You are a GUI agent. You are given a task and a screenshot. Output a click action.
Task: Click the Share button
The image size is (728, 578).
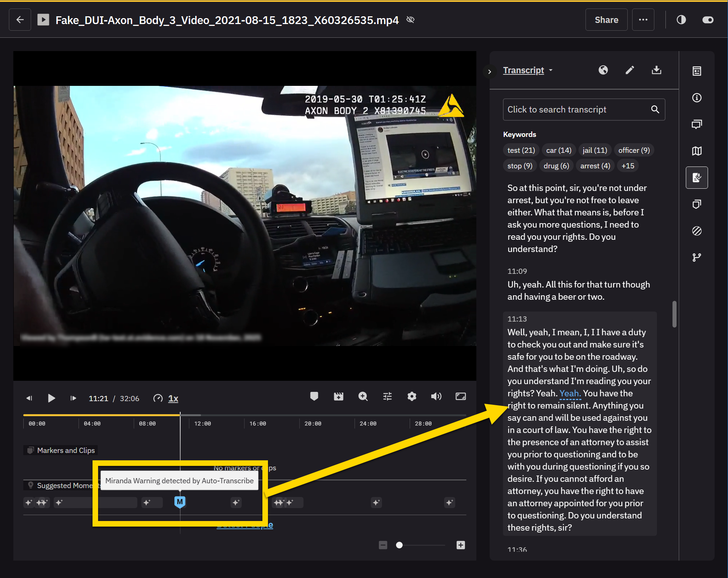(606, 20)
